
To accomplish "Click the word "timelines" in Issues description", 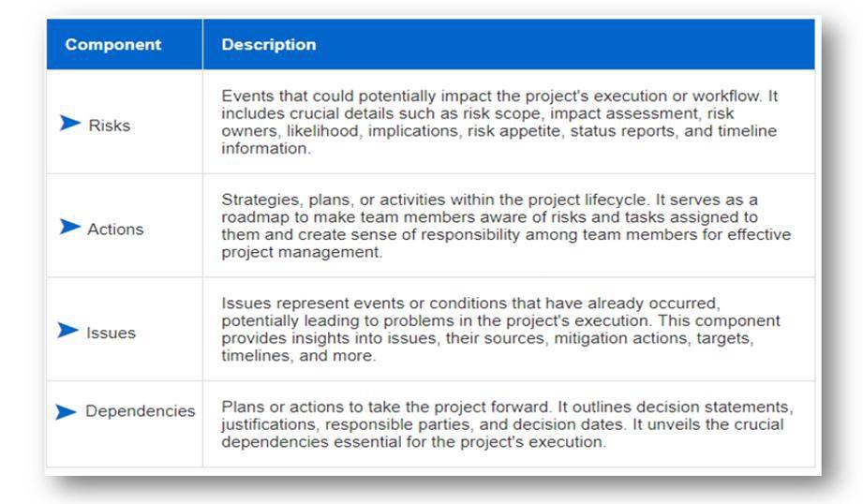I will (256, 355).
